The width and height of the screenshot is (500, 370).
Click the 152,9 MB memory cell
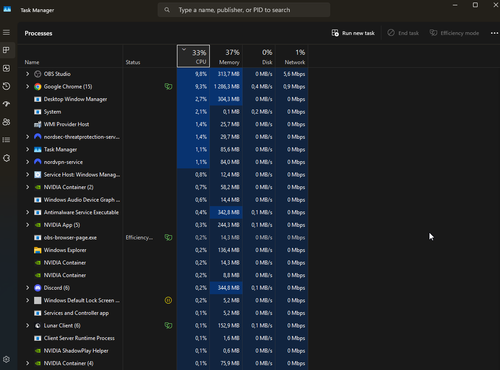(x=226, y=326)
